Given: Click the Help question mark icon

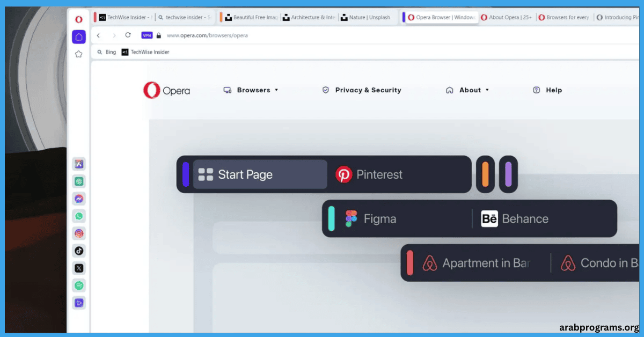Looking at the screenshot, I should (x=536, y=90).
